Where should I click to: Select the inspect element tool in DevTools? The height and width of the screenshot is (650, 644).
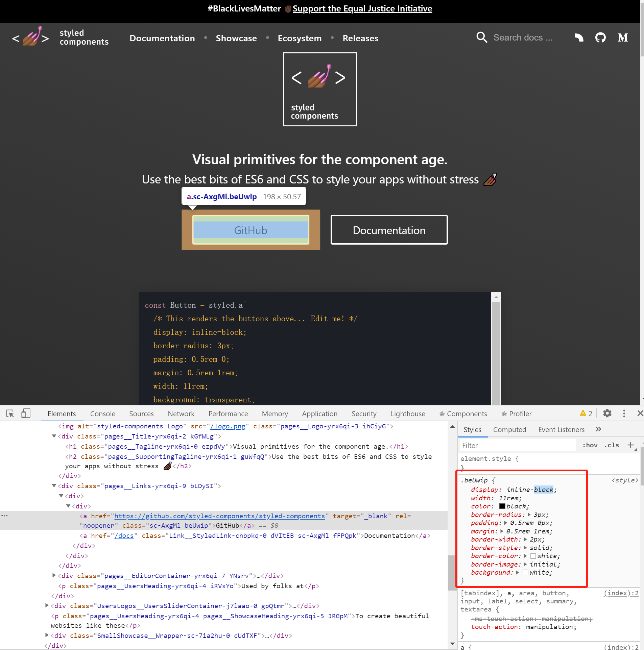(x=10, y=413)
